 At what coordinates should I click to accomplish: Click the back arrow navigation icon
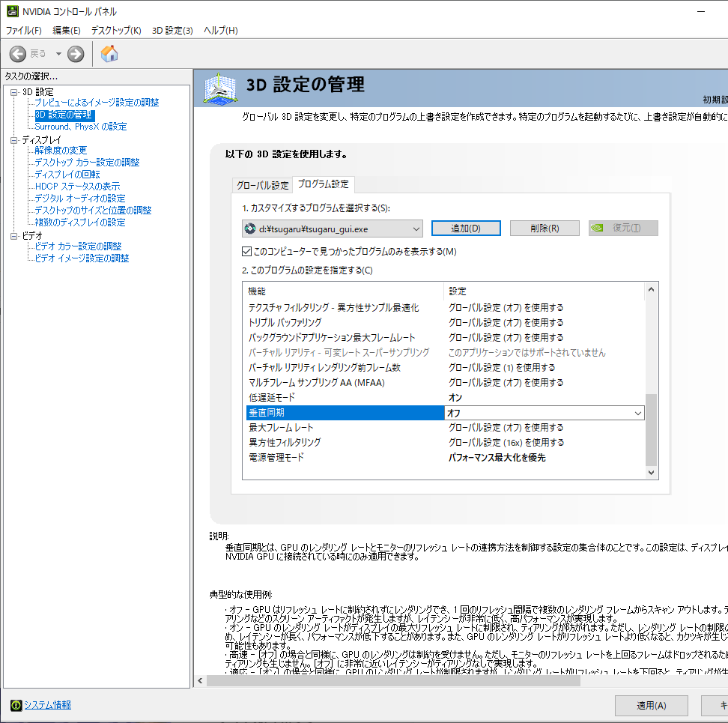coord(18,55)
